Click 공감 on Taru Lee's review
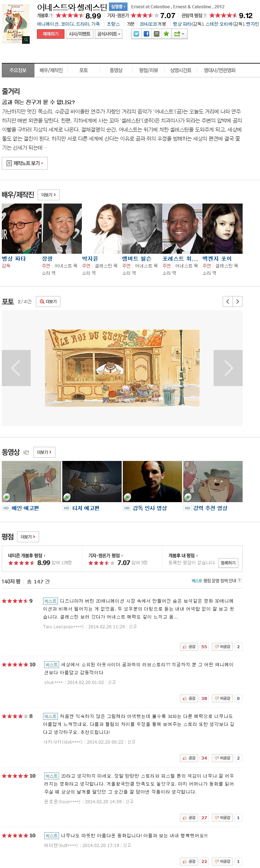The image size is (260, 868). pyautogui.click(x=189, y=647)
